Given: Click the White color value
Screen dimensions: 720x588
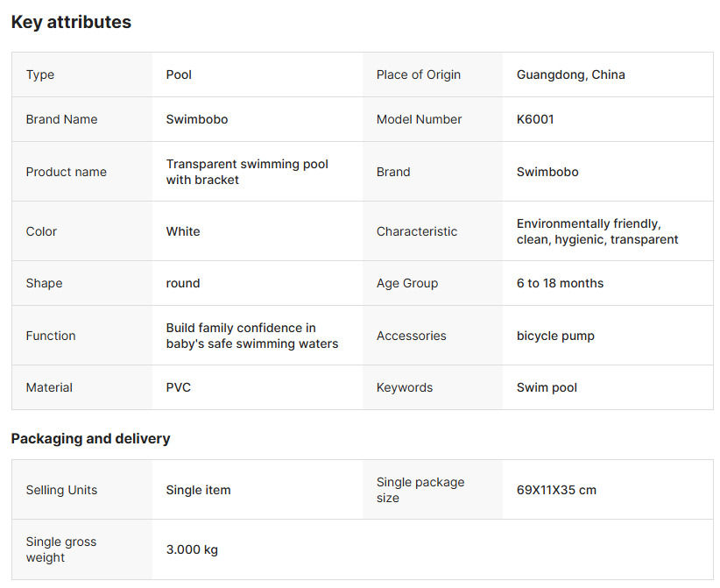Looking at the screenshot, I should click(x=182, y=231).
